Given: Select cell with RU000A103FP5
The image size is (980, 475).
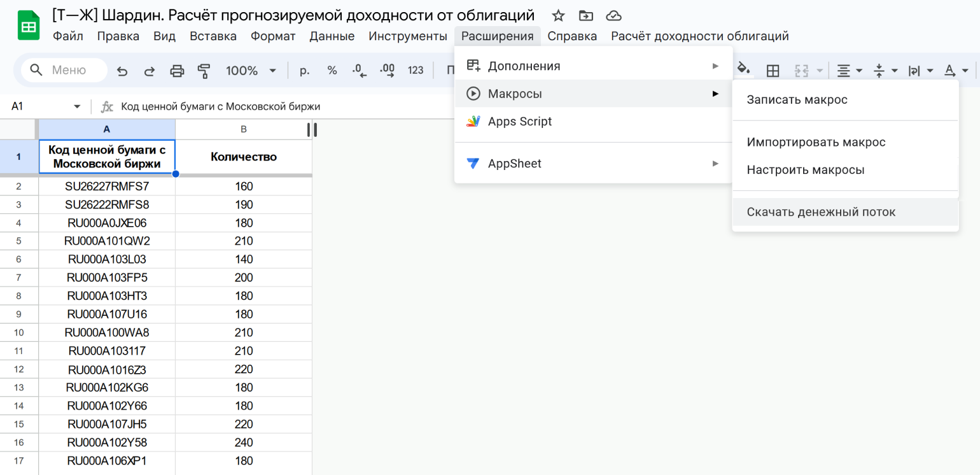Looking at the screenshot, I should 107,278.
